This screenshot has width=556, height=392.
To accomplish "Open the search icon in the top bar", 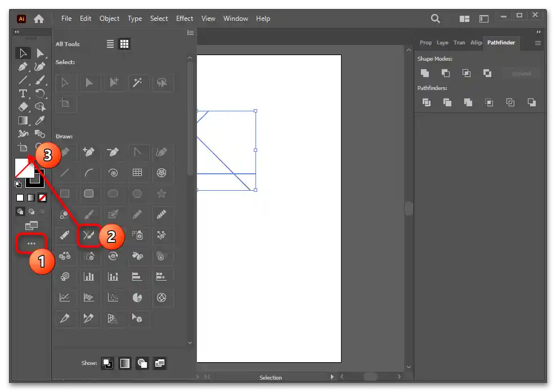I will coord(436,19).
